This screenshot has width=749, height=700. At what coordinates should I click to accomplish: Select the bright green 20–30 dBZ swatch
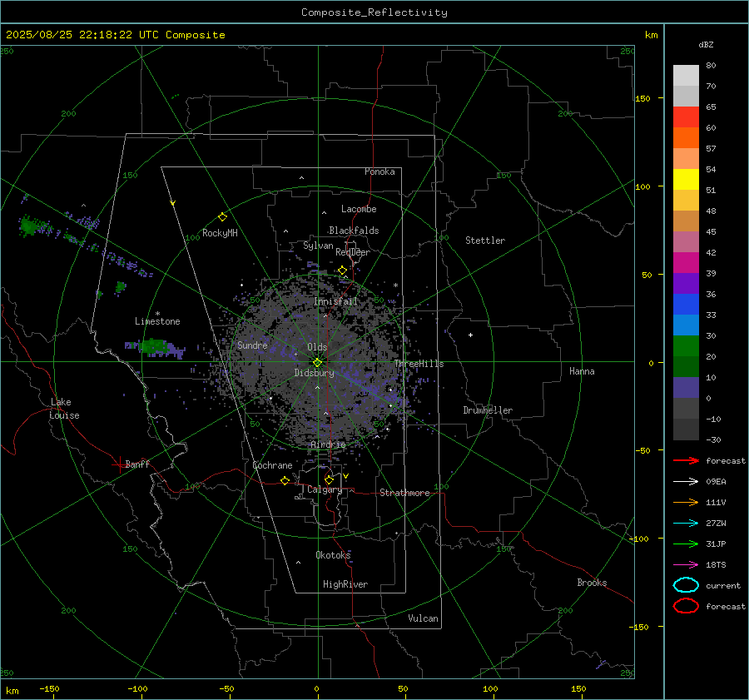point(686,345)
